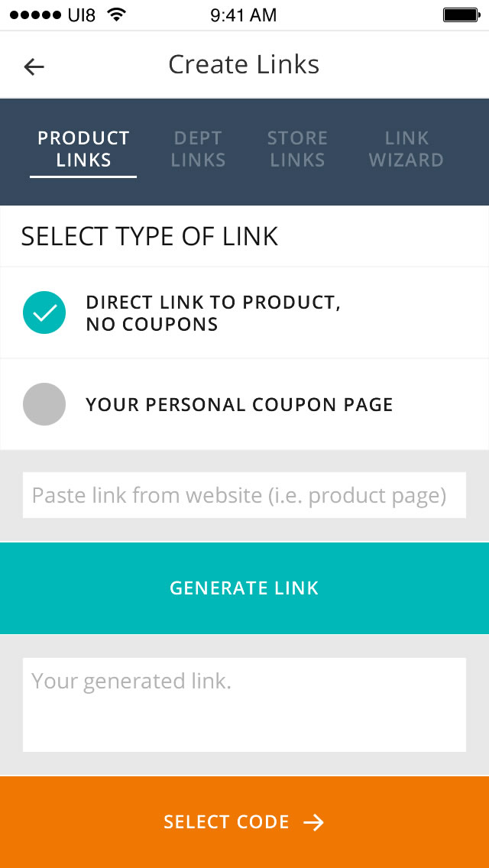Tap the Select Code button
Viewport: 489px width, 868px height.
(244, 822)
